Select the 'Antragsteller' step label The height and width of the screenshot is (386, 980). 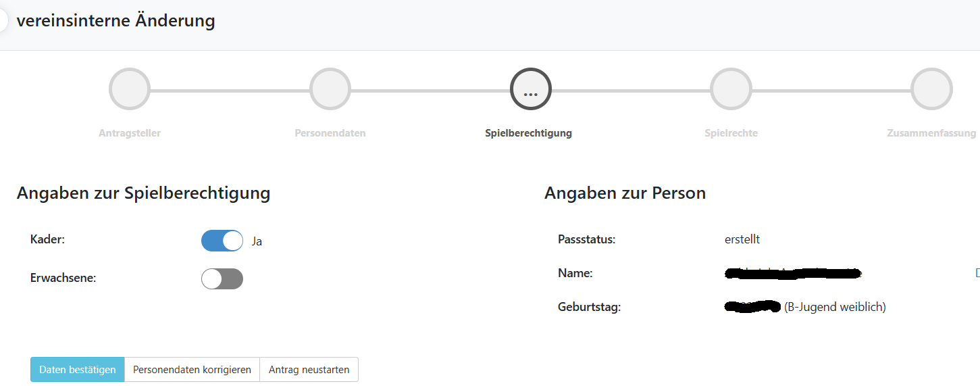[x=129, y=133]
